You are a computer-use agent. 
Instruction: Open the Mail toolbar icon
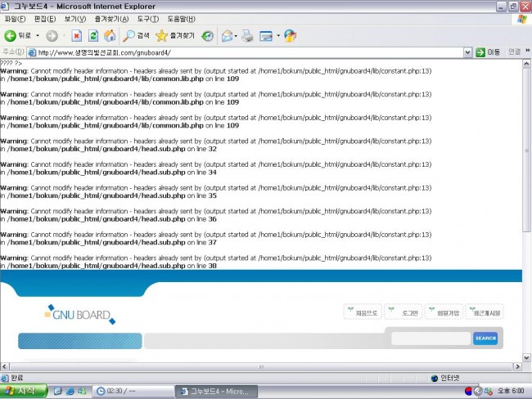[x=227, y=36]
